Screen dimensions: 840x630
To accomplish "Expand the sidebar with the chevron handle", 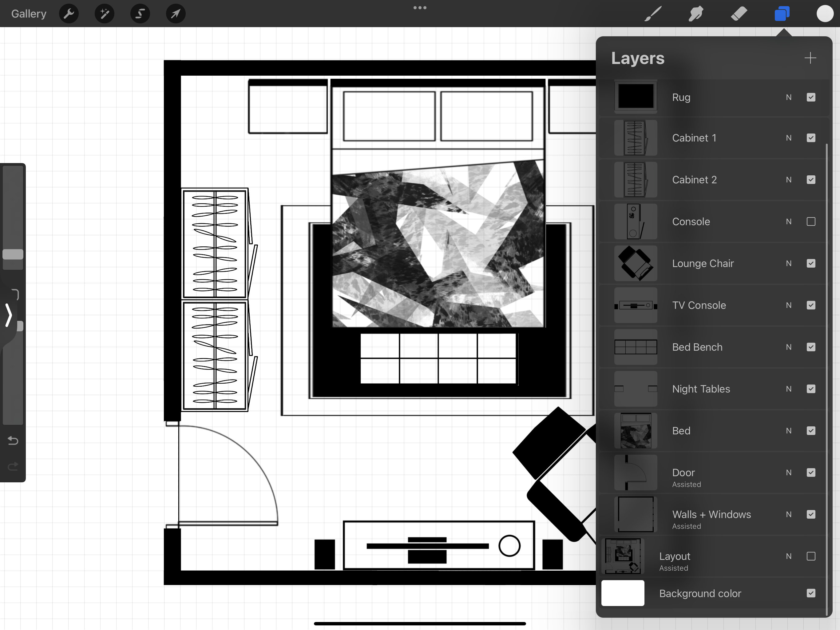I will (x=8, y=315).
